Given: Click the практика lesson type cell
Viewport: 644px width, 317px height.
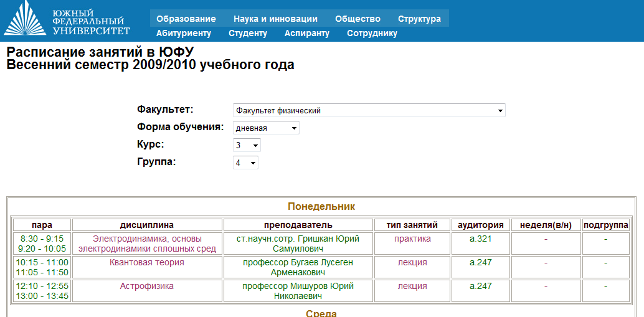Looking at the screenshot, I should click(412, 244).
